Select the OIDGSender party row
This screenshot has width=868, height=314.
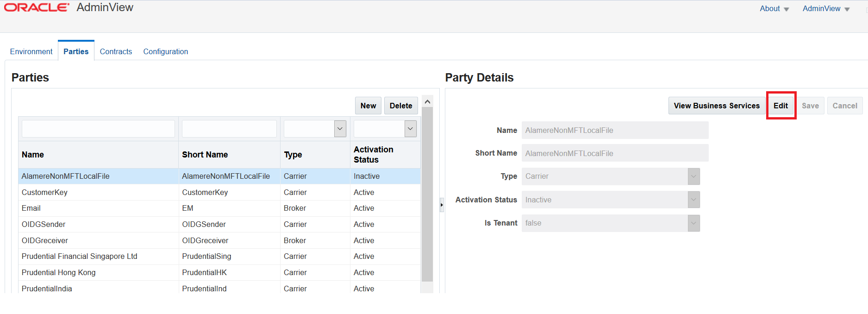click(x=219, y=224)
